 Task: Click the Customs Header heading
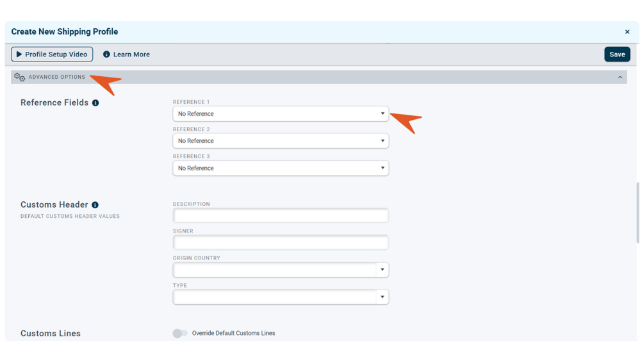[54, 204]
